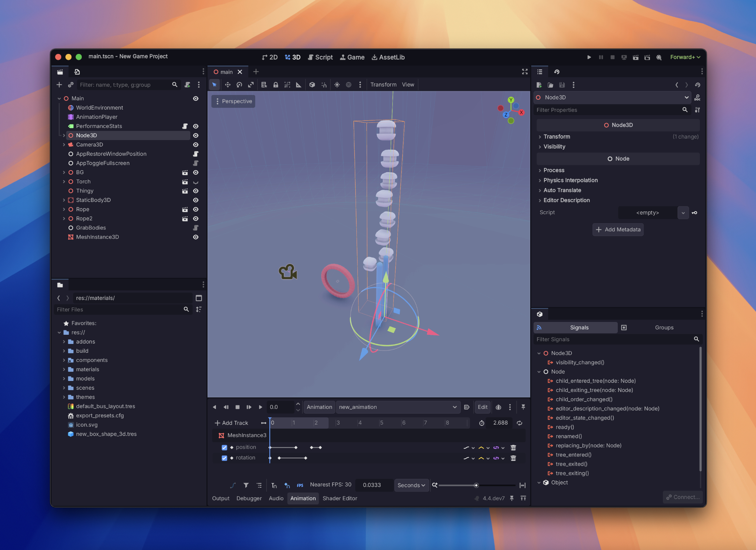Viewport: 756px width, 550px height.
Task: Expand the materials folder in FileSystem
Action: click(x=64, y=369)
